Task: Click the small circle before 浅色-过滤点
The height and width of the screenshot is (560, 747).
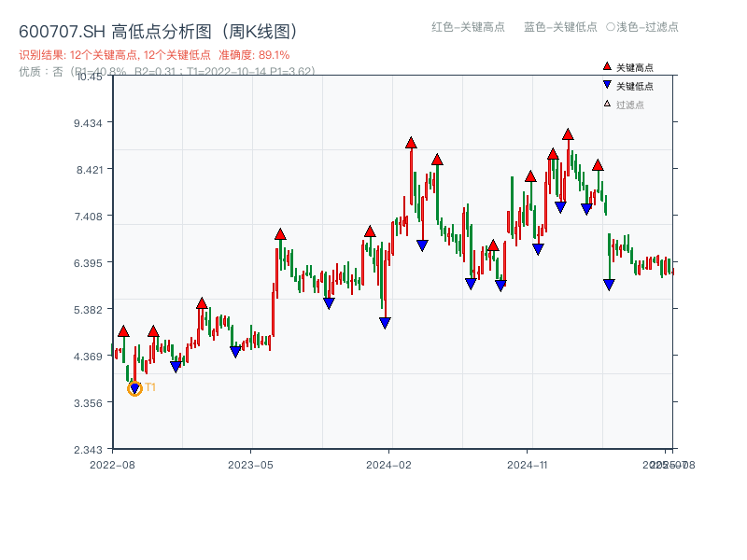Action: (x=610, y=27)
